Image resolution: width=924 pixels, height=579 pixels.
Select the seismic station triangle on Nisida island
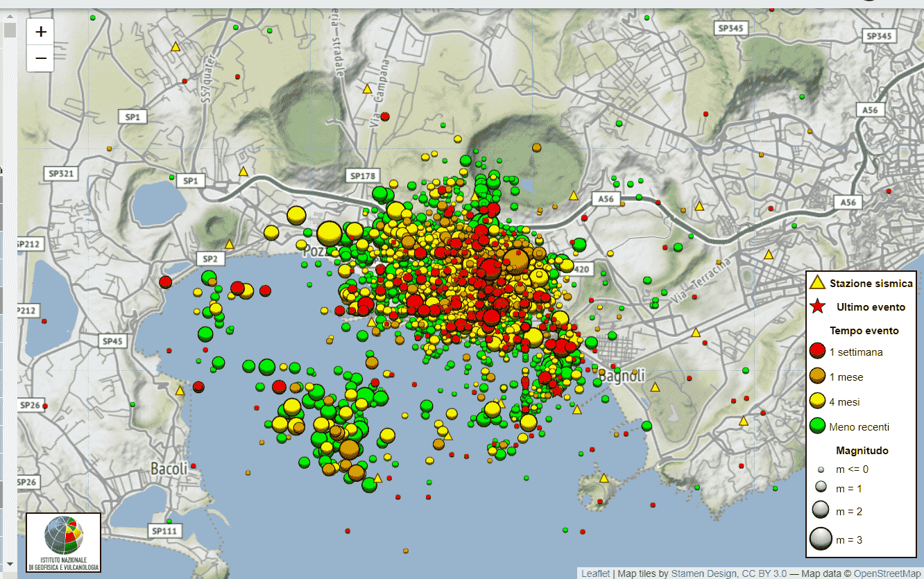pyautogui.click(x=604, y=478)
